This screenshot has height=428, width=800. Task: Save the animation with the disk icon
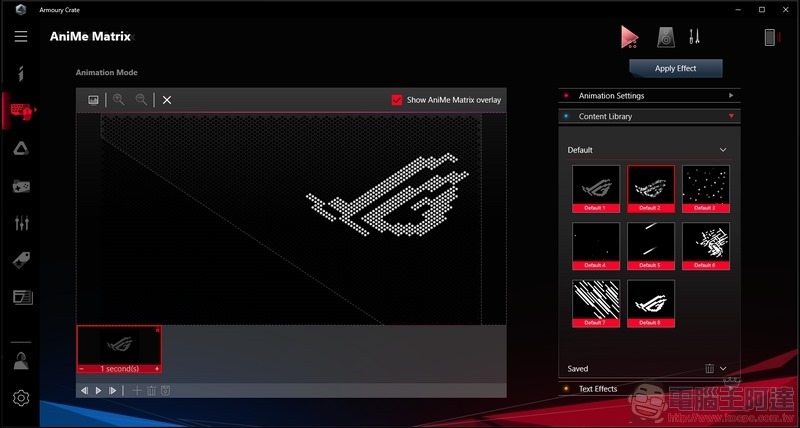(x=165, y=391)
